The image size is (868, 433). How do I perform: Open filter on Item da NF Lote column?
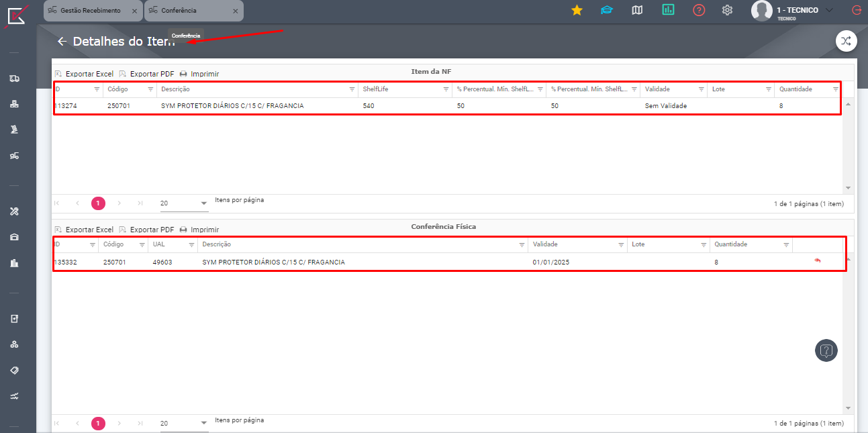coord(768,89)
